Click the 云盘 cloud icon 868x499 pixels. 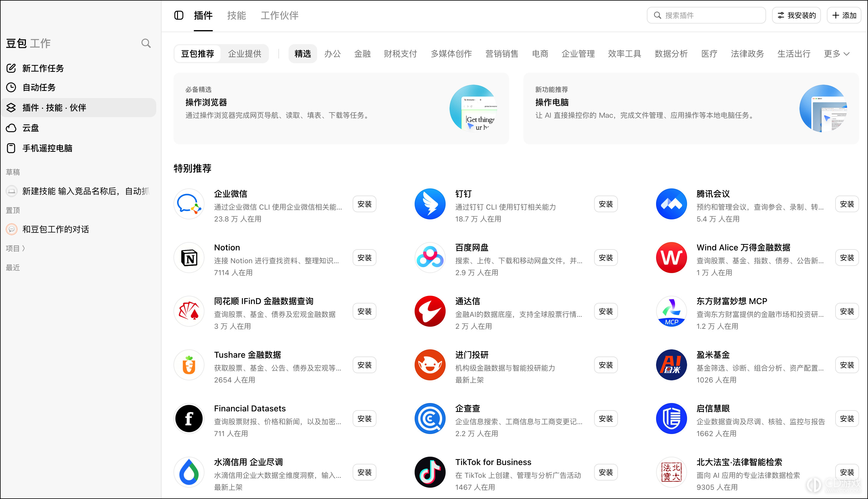click(11, 128)
